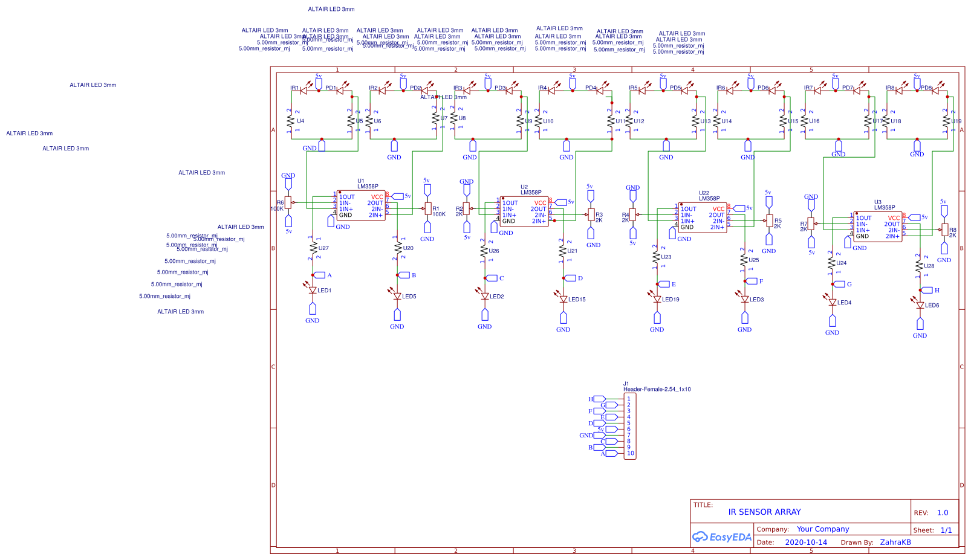Click the IR SENSOR ARRAY title text

(x=765, y=512)
